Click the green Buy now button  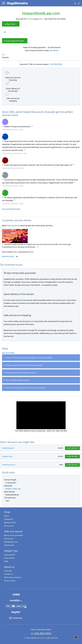pos(11,24)
